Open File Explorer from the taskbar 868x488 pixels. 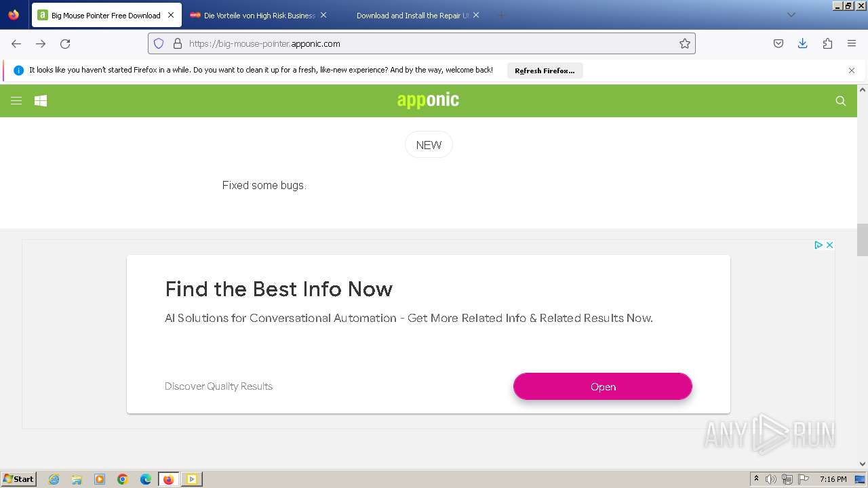pos(77,479)
